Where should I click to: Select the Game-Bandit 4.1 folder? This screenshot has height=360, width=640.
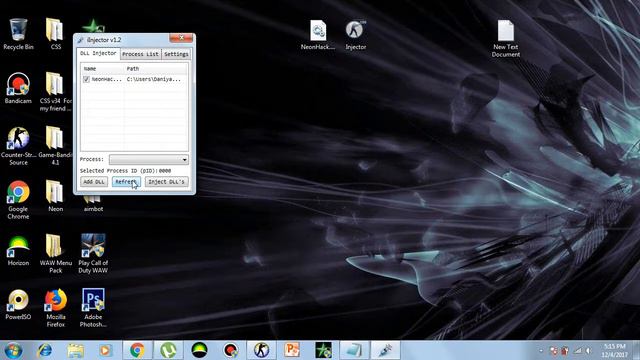click(56, 146)
